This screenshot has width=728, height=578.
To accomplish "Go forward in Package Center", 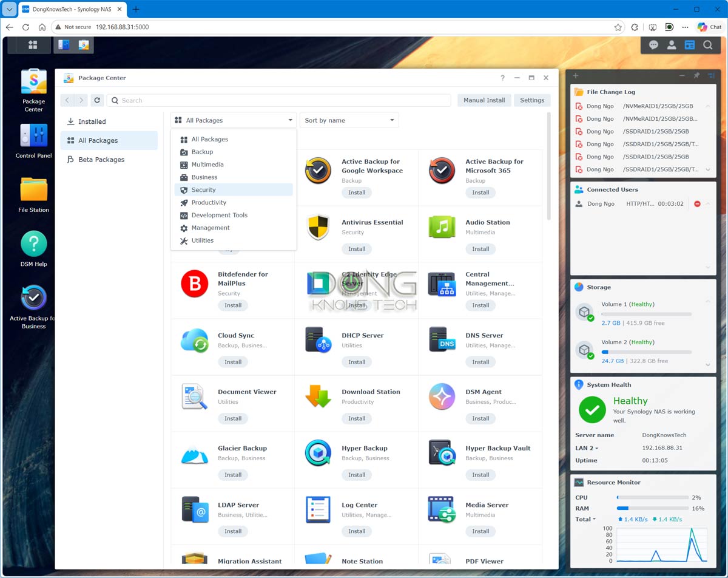I will pos(81,100).
